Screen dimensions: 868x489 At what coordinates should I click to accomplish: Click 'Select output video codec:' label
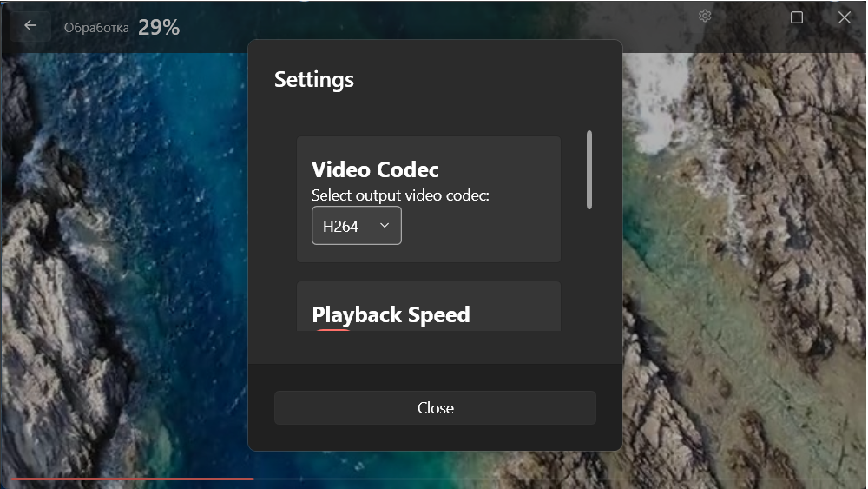(x=400, y=195)
